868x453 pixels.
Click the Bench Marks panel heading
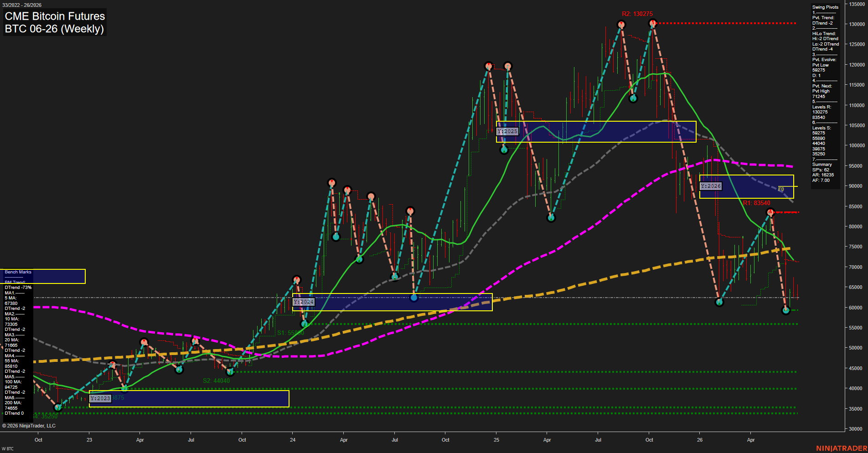(18, 272)
